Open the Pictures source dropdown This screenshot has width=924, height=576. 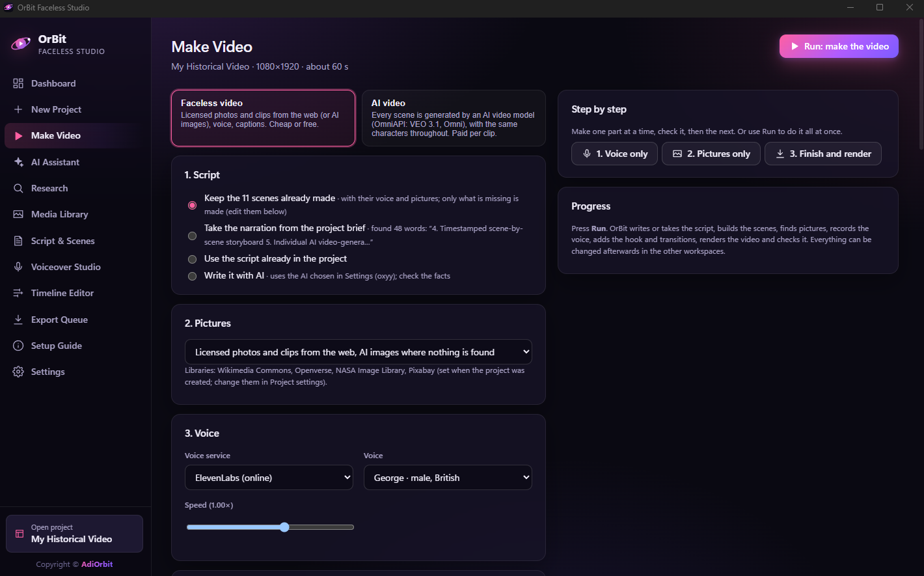click(x=359, y=352)
